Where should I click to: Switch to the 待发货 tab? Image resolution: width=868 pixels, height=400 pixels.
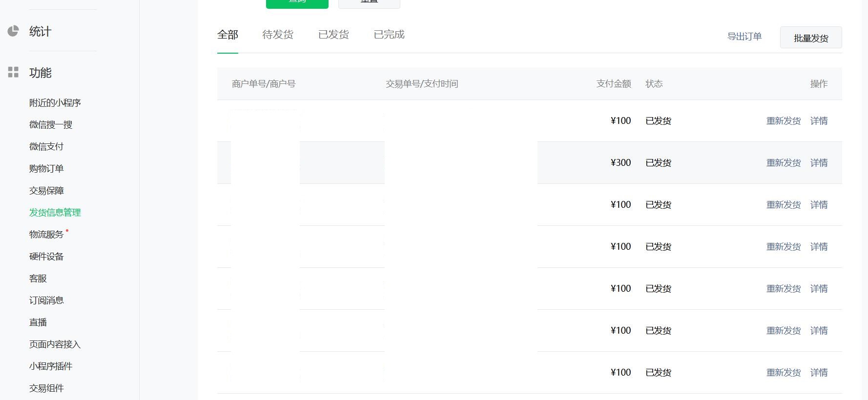coord(278,35)
